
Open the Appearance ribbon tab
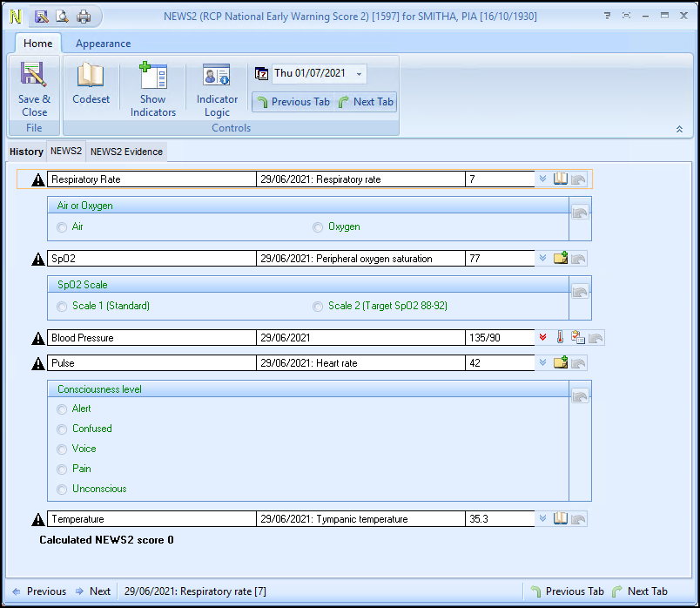(103, 44)
